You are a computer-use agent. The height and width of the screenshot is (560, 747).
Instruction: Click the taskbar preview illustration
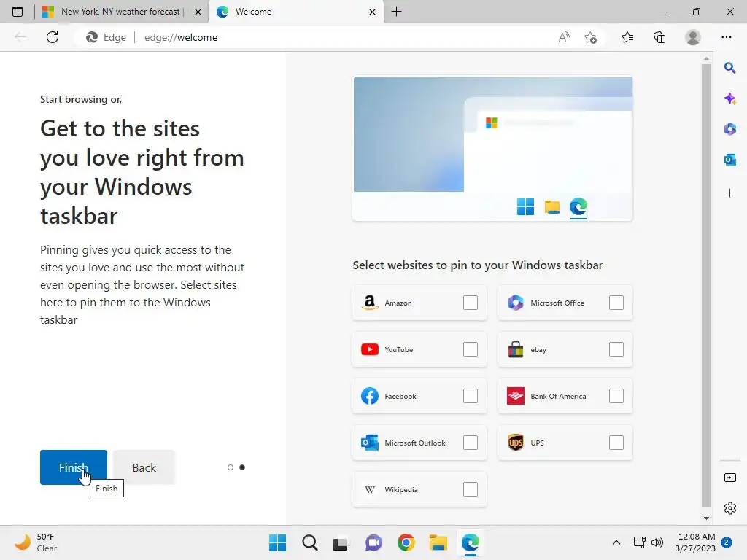click(x=492, y=148)
